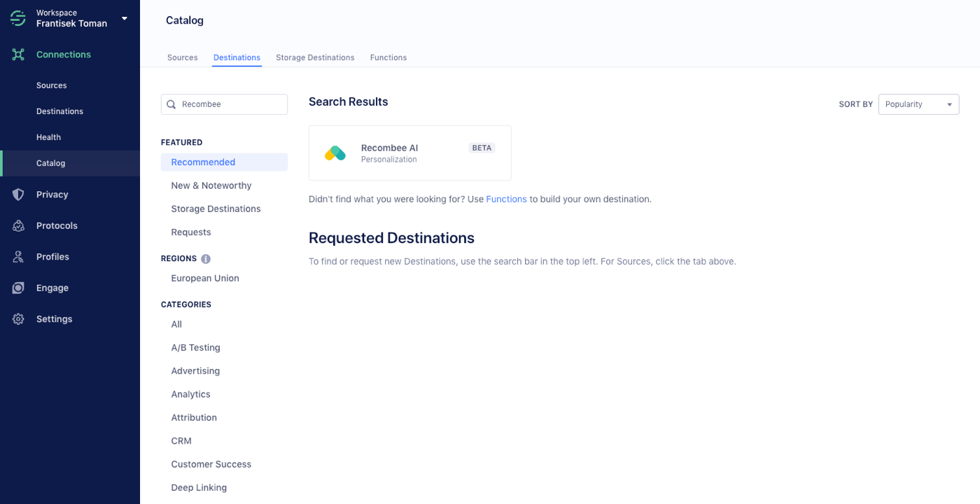This screenshot has height=504, width=980.
Task: Click the BETA badge on Recombee AI
Action: click(x=482, y=148)
